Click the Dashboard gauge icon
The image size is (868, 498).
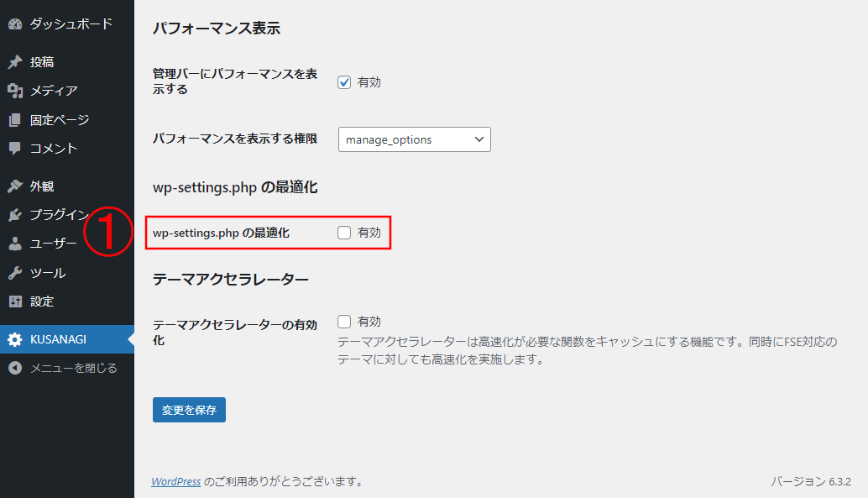tap(14, 24)
